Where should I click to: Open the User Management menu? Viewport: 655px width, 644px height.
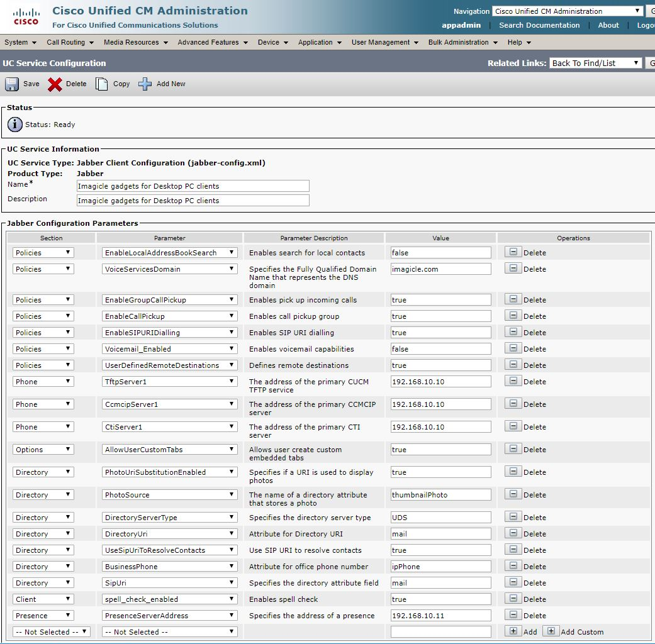pos(384,42)
